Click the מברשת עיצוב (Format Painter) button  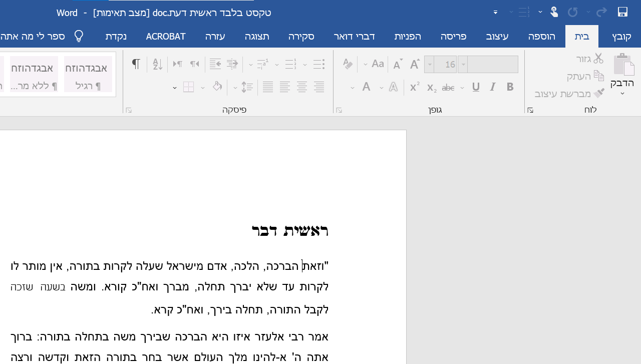(x=570, y=94)
